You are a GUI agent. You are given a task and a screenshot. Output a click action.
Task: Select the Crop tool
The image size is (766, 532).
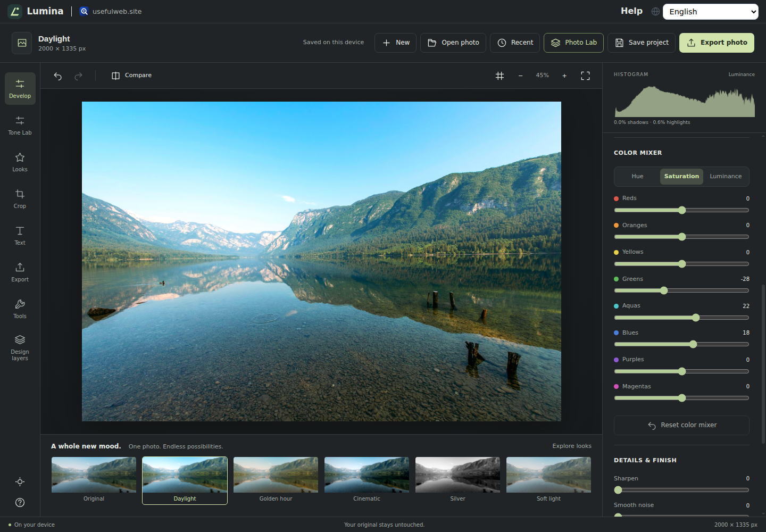(x=20, y=198)
